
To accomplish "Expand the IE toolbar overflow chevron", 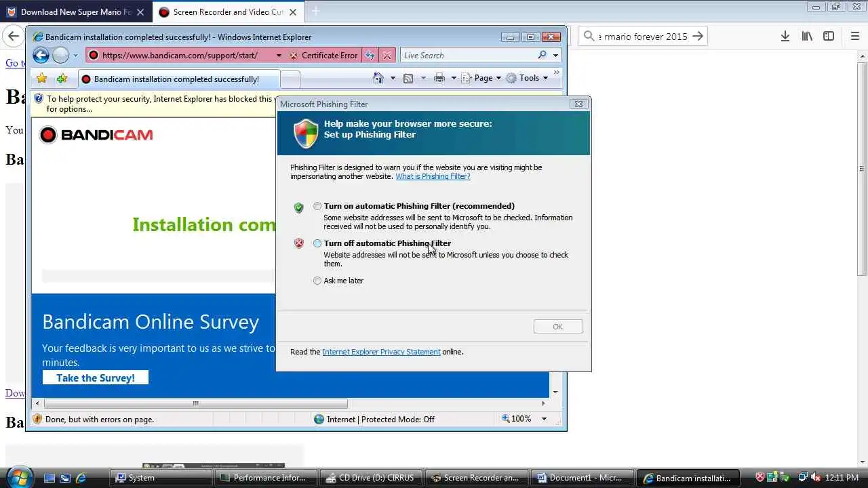I will tap(557, 73).
